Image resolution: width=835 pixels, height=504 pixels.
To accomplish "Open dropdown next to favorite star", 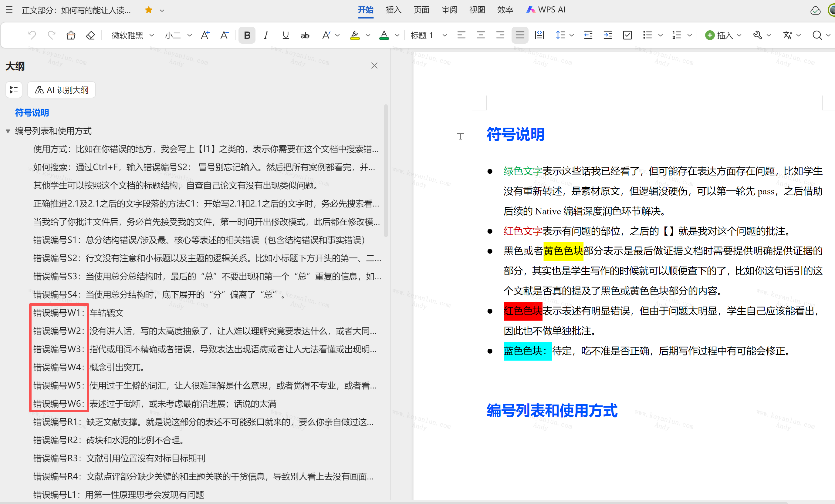I will [162, 11].
